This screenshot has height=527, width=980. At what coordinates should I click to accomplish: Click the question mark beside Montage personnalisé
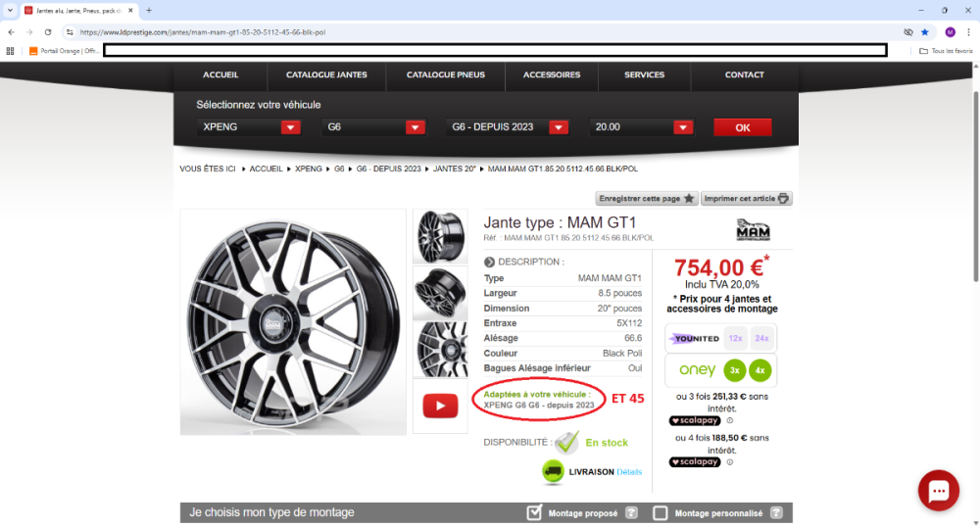click(x=776, y=512)
